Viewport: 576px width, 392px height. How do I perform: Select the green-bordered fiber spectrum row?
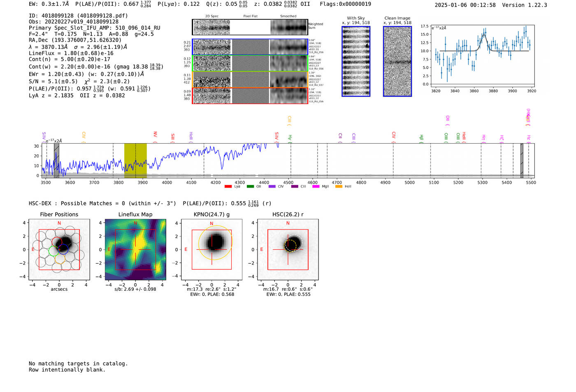point(250,63)
